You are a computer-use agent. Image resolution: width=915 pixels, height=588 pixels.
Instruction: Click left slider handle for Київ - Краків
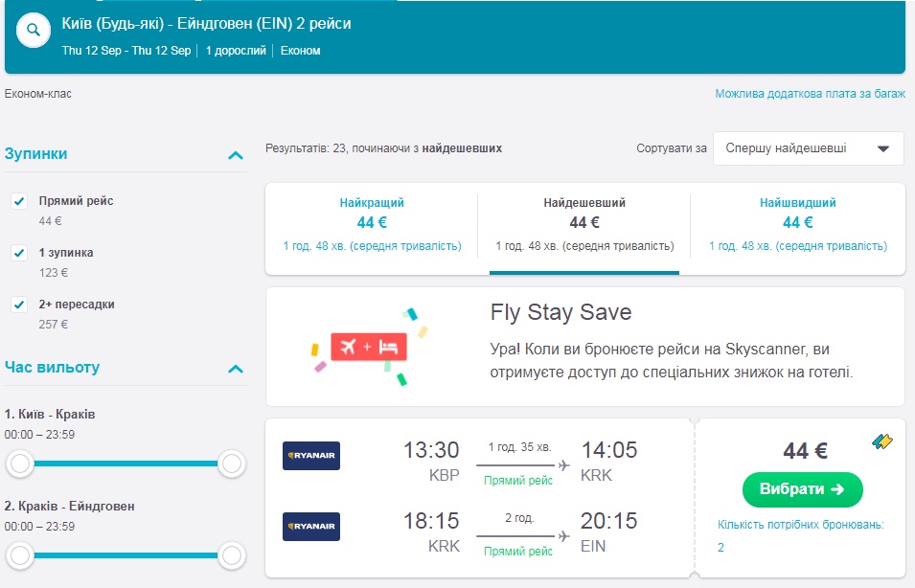19,464
